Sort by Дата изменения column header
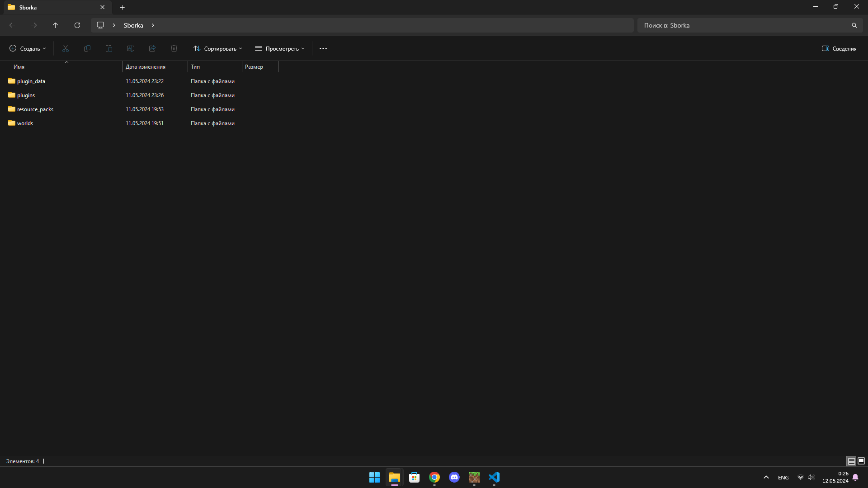 pyautogui.click(x=146, y=67)
